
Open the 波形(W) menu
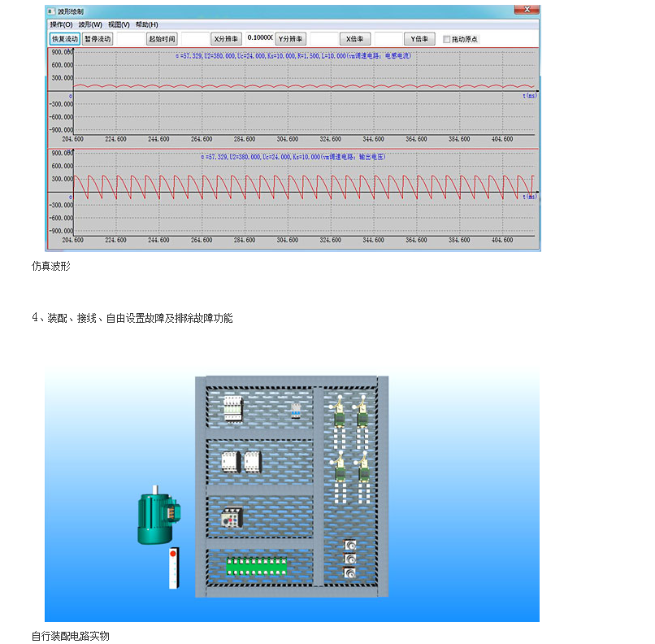coord(90,24)
